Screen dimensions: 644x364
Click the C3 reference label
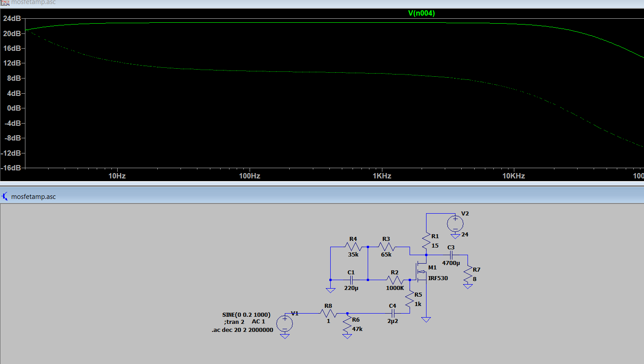tap(451, 247)
